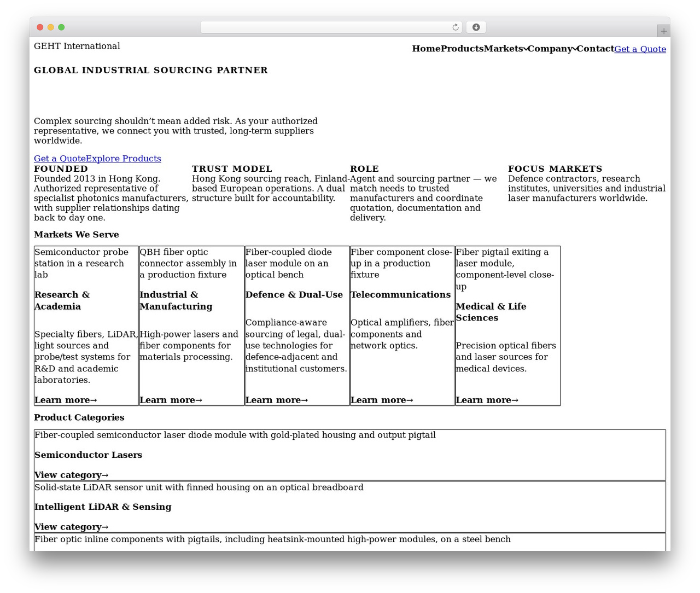Click the FOCUS MARKETS heading
The image size is (700, 593).
click(555, 168)
